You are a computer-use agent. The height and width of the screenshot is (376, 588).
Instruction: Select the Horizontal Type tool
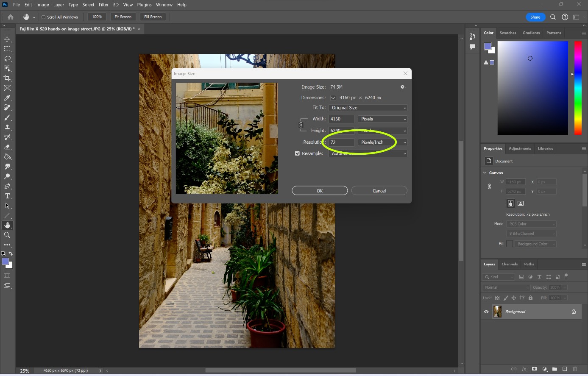pyautogui.click(x=7, y=196)
